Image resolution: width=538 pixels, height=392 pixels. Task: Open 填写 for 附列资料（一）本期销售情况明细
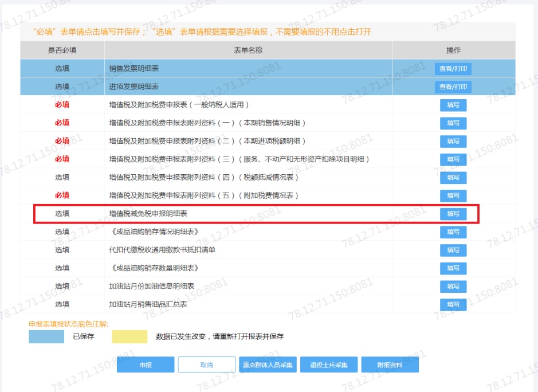[x=453, y=123]
